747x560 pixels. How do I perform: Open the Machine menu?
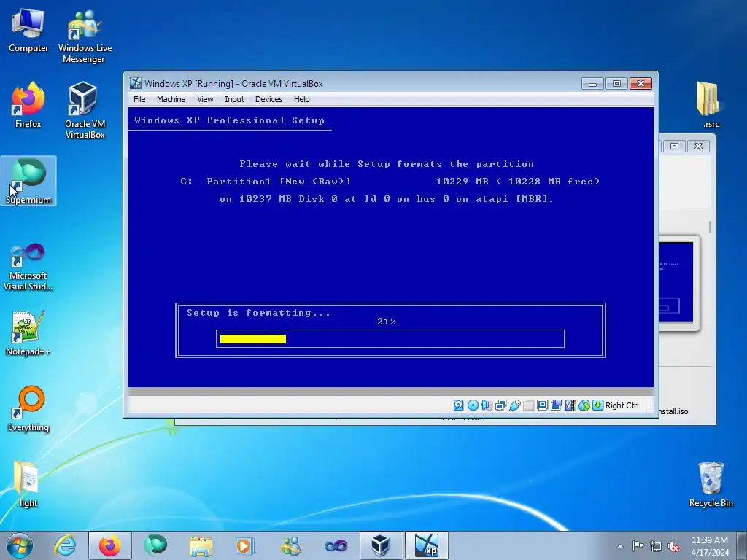171,99
